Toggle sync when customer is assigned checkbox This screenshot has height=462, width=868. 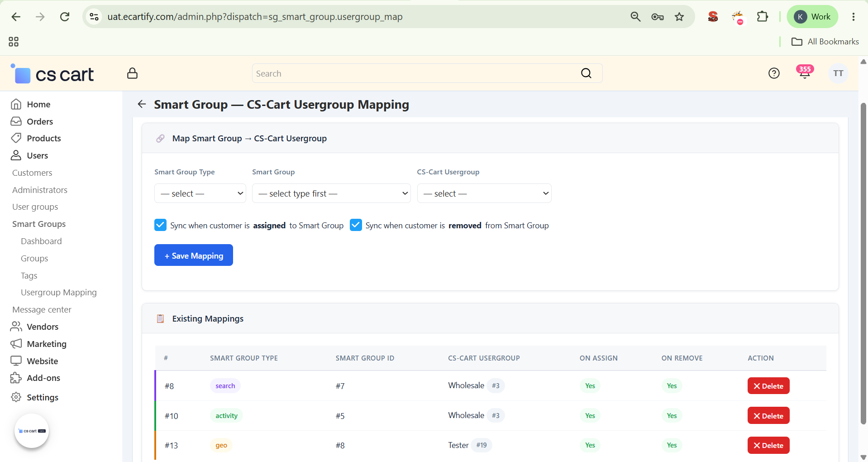point(160,225)
